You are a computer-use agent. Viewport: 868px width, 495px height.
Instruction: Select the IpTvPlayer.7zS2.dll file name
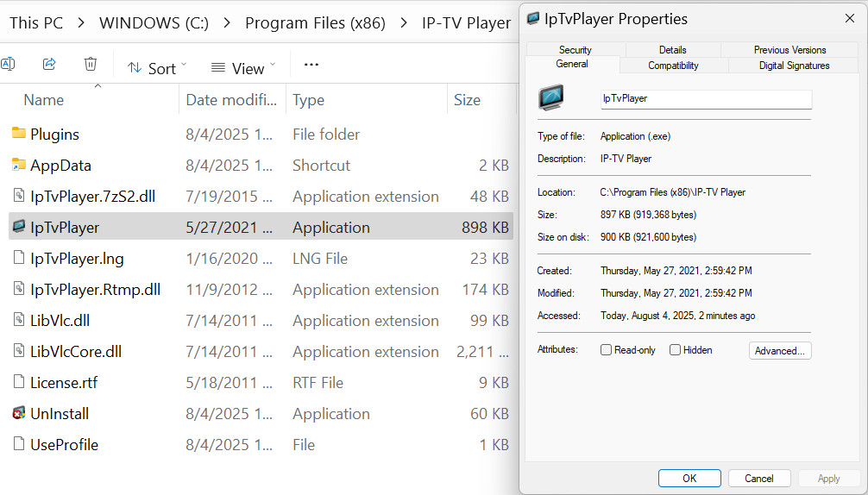click(93, 197)
